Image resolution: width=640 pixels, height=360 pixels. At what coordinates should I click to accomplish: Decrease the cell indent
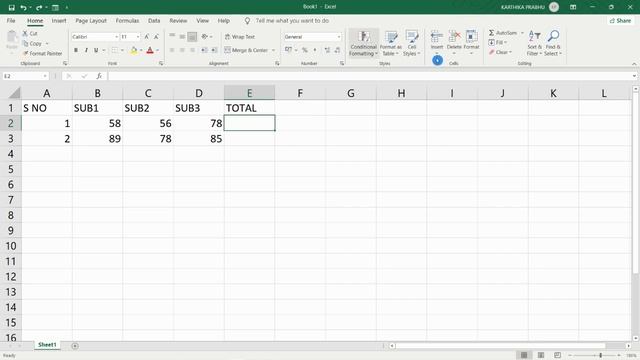tap(204, 50)
